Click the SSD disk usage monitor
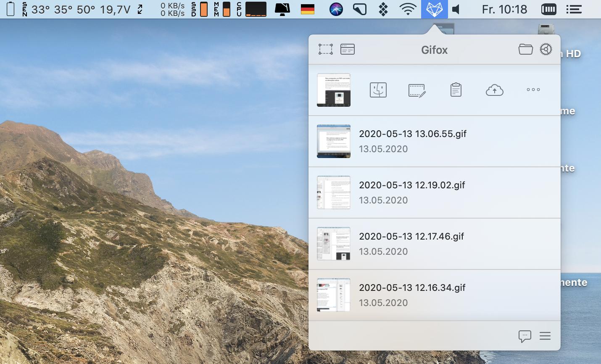This screenshot has height=364, width=601. click(x=199, y=9)
